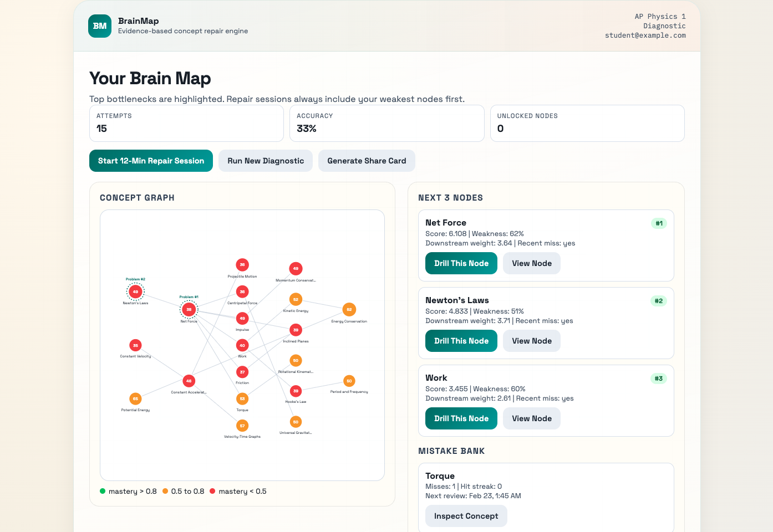Drill This Node for Newton's Laws
The image size is (773, 532).
[461, 341]
